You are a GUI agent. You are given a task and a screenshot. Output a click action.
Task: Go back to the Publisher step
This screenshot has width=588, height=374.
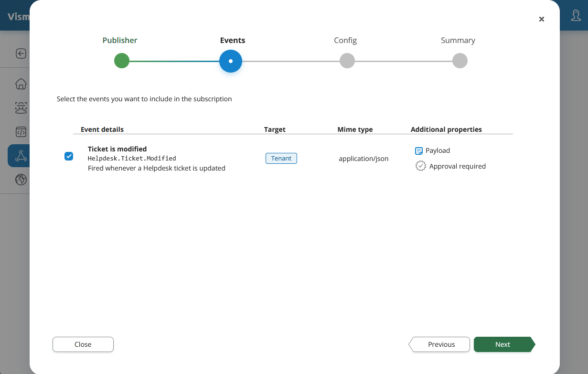point(122,61)
